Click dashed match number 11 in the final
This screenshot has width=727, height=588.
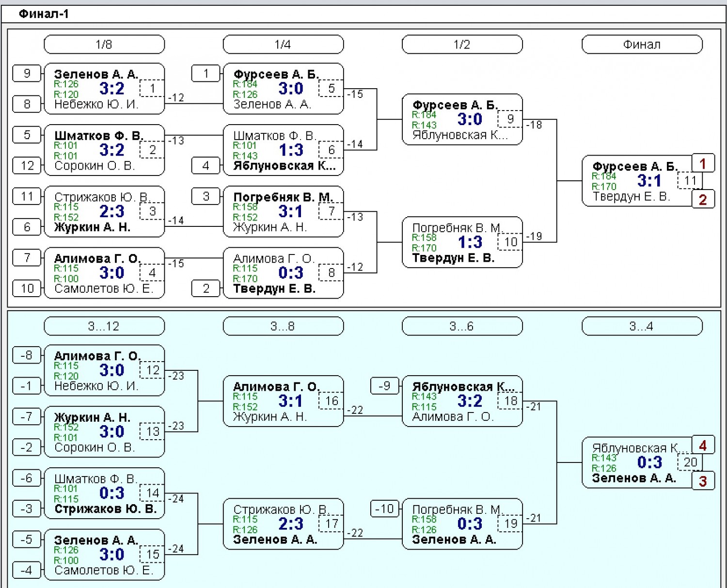[690, 181]
